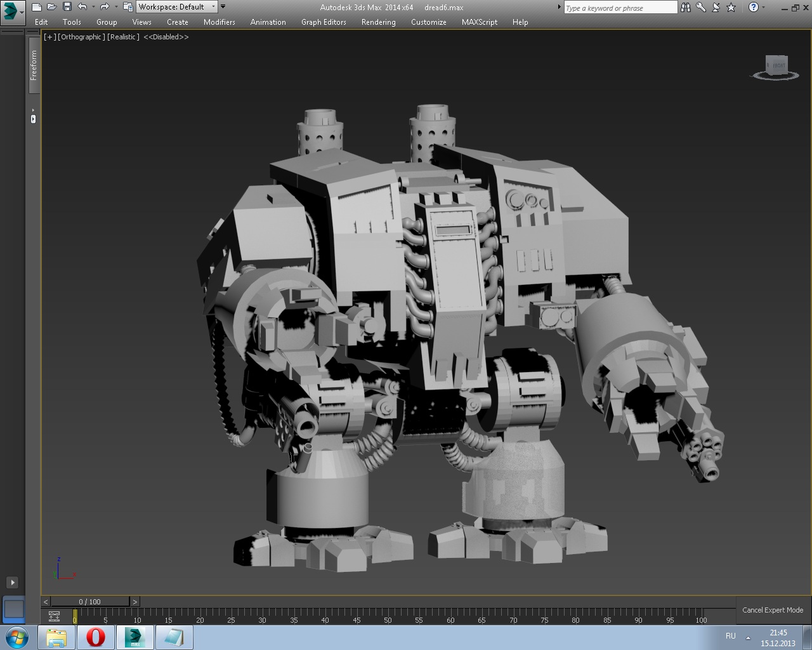Toggle the ribbon expand arrow below Freeform

click(x=33, y=117)
